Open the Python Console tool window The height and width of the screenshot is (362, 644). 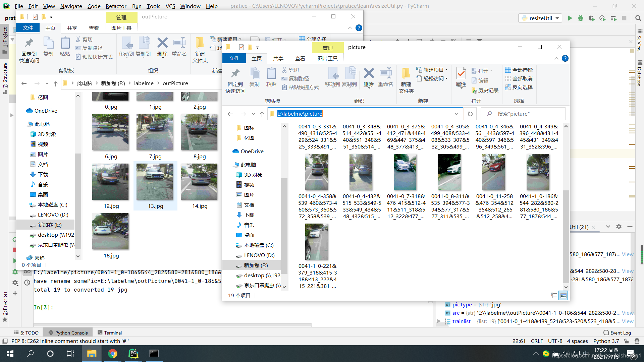pyautogui.click(x=68, y=333)
